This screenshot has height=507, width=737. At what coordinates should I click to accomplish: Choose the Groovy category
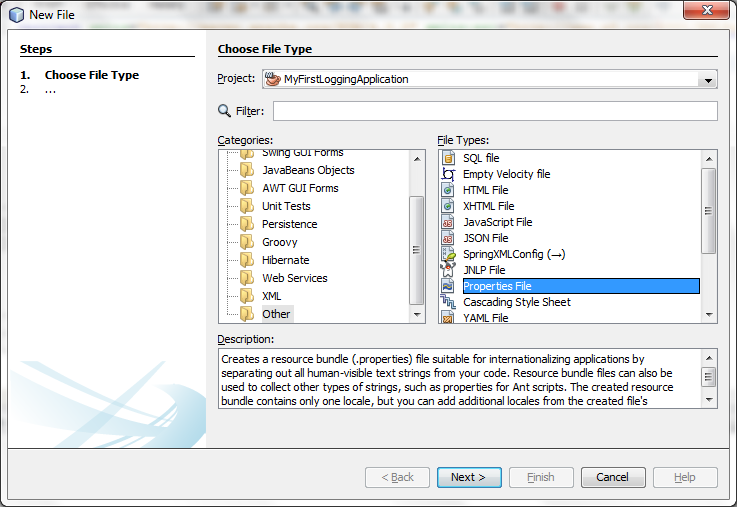(x=280, y=242)
